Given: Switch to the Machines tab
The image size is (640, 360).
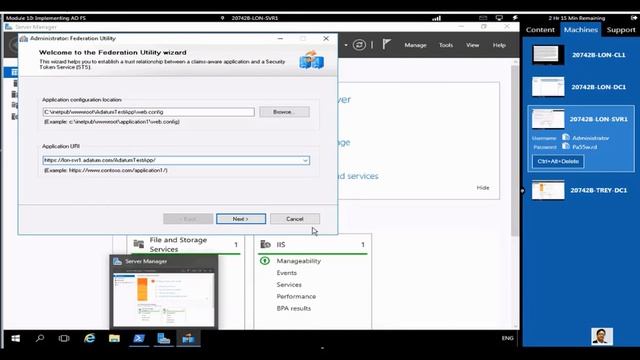Looking at the screenshot, I should [x=580, y=30].
